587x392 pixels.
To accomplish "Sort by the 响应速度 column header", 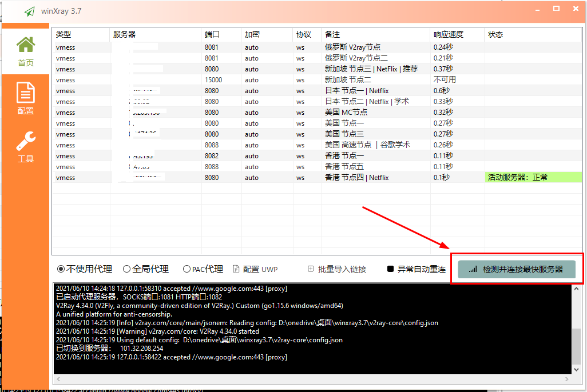I will coord(448,35).
